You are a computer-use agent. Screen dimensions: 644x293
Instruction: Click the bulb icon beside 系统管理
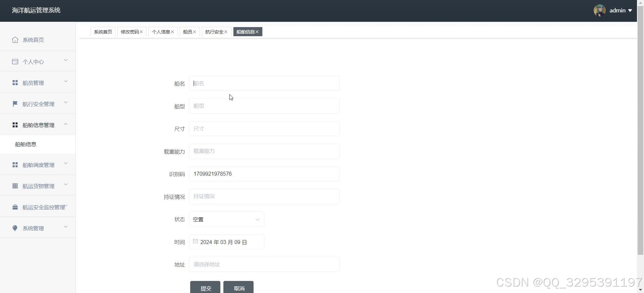(15, 228)
